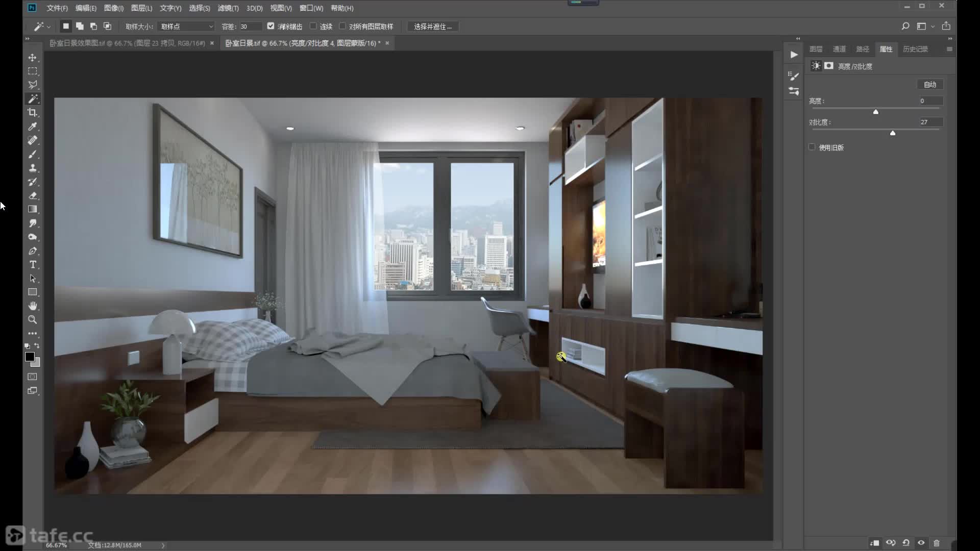Open the Actions panel play icon
This screenshot has height=551, width=980.
[x=794, y=55]
